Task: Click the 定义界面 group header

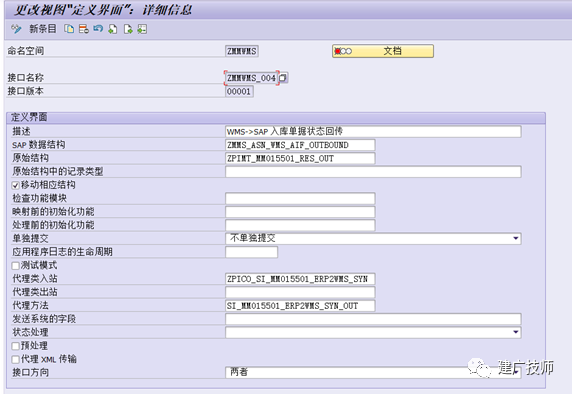Action: pyautogui.click(x=276, y=117)
